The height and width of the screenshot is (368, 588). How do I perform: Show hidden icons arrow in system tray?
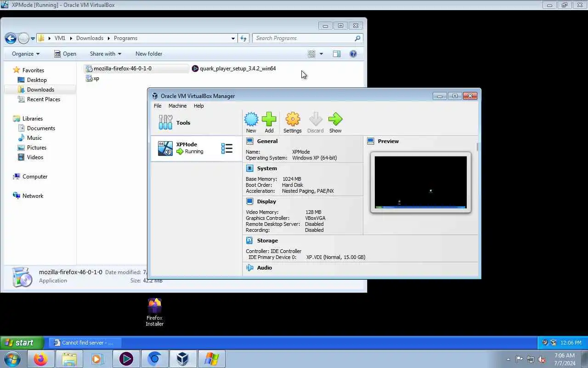point(508,359)
